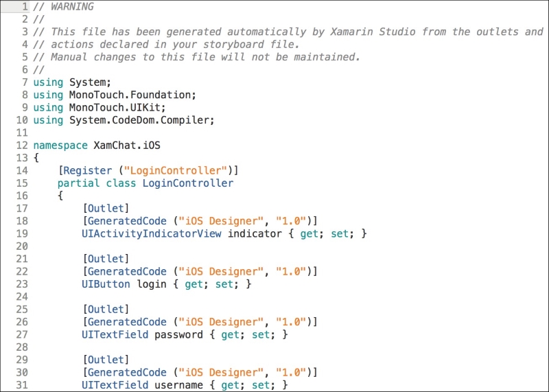Click the "LoginController" string literal on line 14
The width and height of the screenshot is (549, 392).
(176, 171)
